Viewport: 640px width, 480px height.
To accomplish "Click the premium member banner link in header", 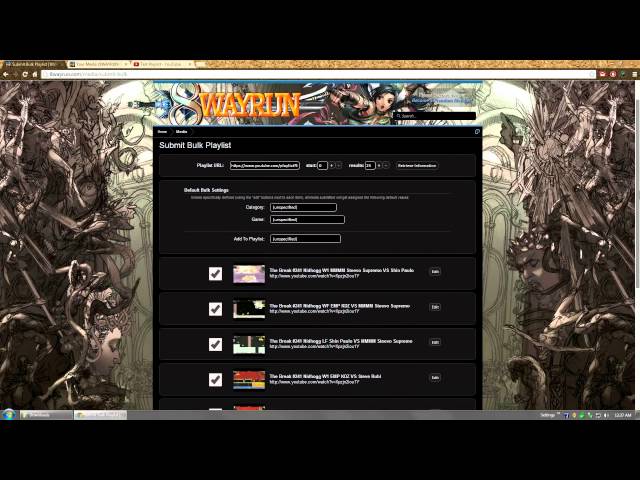I will [442, 100].
